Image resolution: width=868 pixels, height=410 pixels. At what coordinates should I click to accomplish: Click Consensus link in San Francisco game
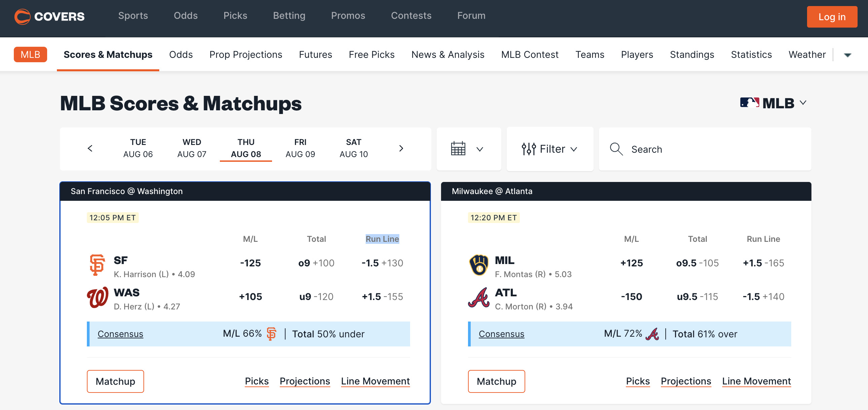click(120, 334)
